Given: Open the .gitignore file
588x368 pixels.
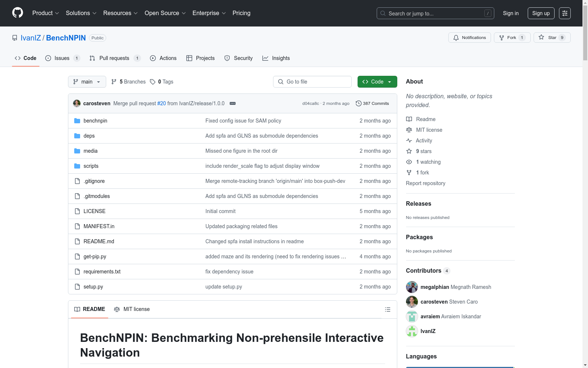Looking at the screenshot, I should (94, 181).
